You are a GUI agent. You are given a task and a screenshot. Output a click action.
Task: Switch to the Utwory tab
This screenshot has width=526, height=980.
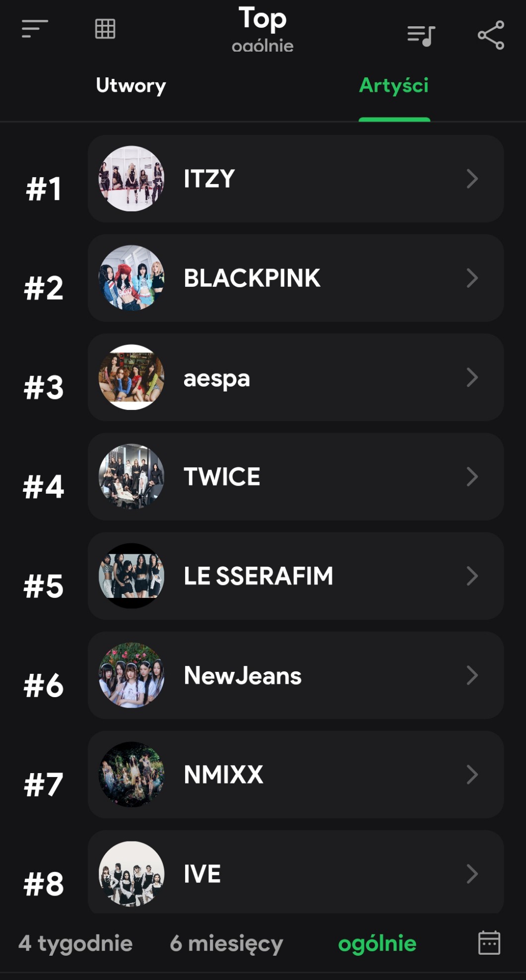tap(131, 86)
